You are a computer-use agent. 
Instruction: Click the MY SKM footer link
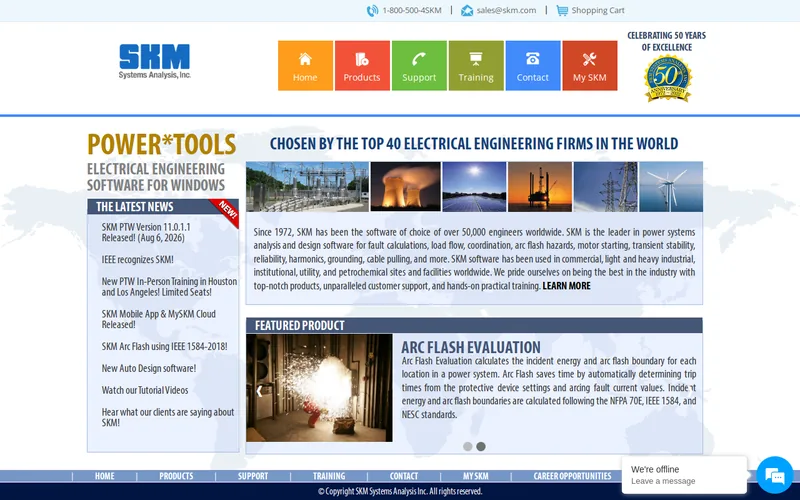[476, 476]
